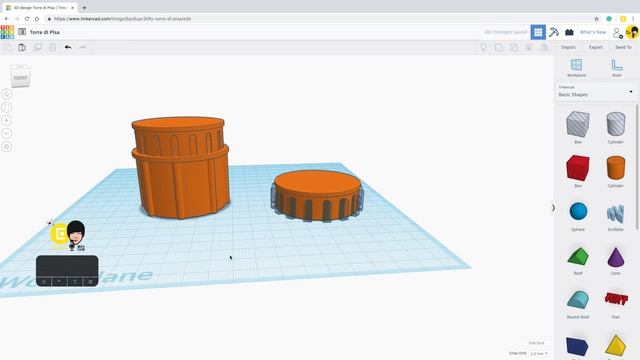Pick the yellow Pyramid shape
The image size is (640, 360).
click(616, 346)
